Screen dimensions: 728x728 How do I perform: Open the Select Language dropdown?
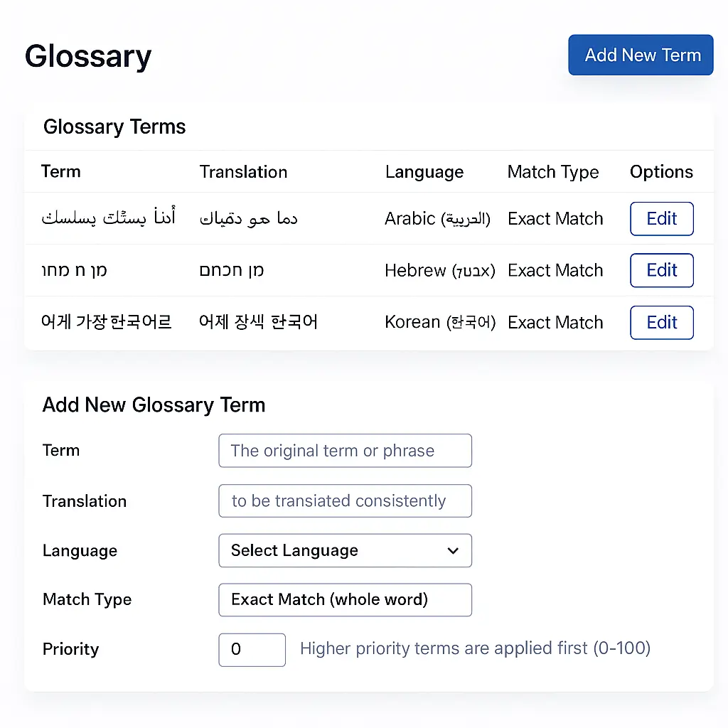345,550
